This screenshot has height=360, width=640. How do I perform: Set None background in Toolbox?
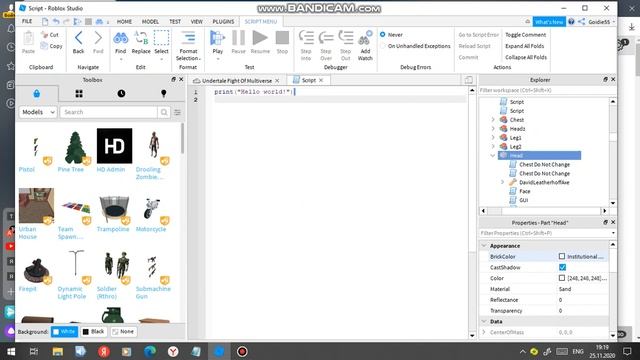(123, 331)
